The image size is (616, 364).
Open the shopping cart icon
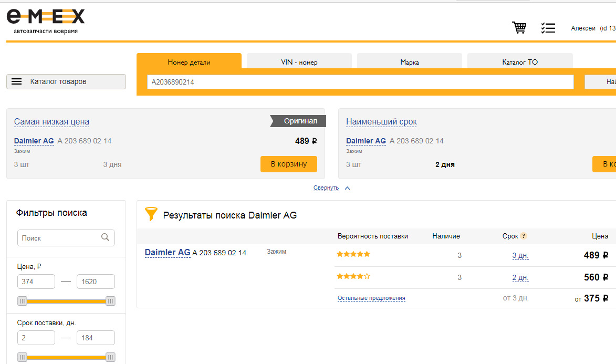click(519, 27)
